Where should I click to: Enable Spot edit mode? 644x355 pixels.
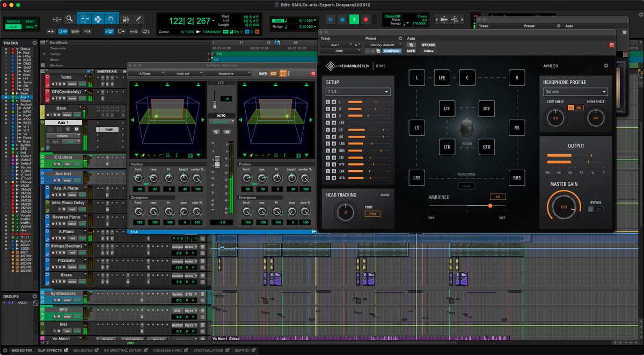(30, 21)
